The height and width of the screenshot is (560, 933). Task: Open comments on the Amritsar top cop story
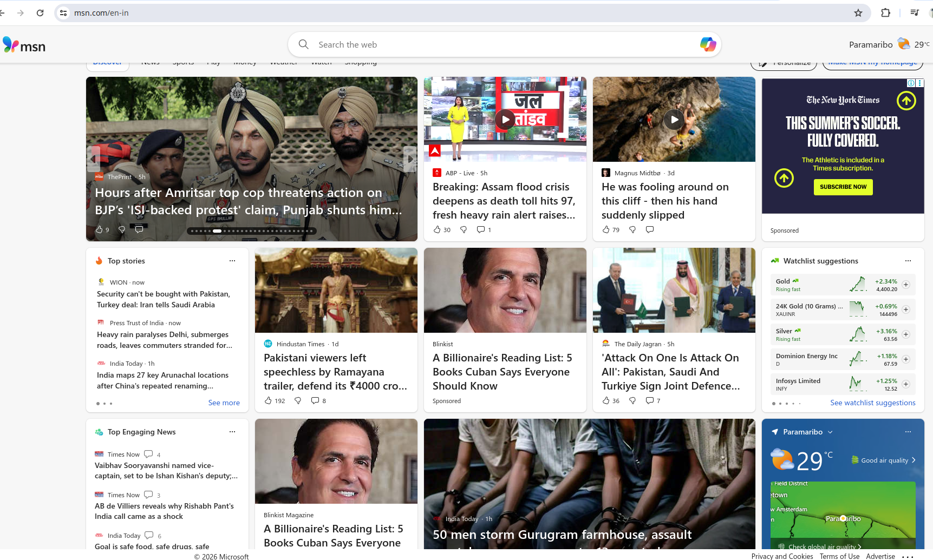(139, 229)
